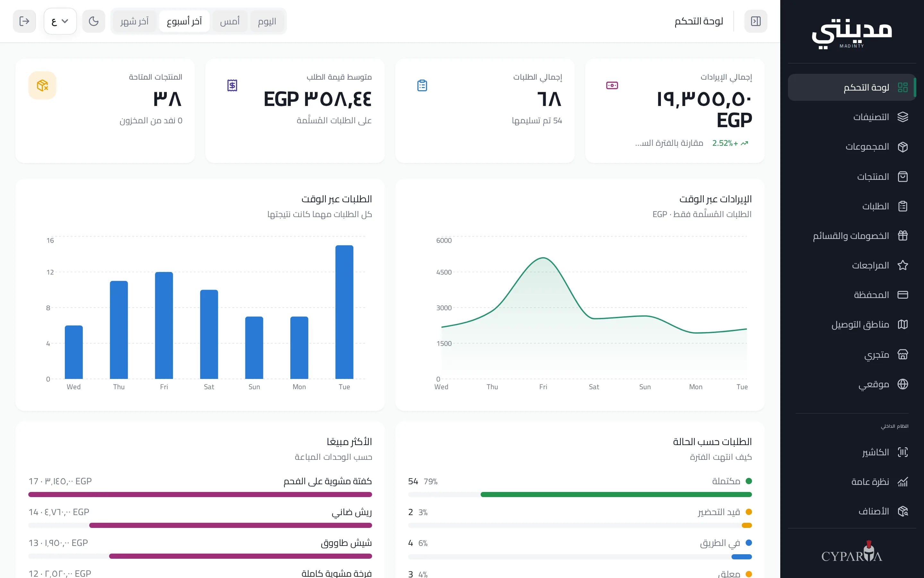924x578 pixels.
Task: Open the المنتجات shopping bag icon
Action: [x=902, y=177]
